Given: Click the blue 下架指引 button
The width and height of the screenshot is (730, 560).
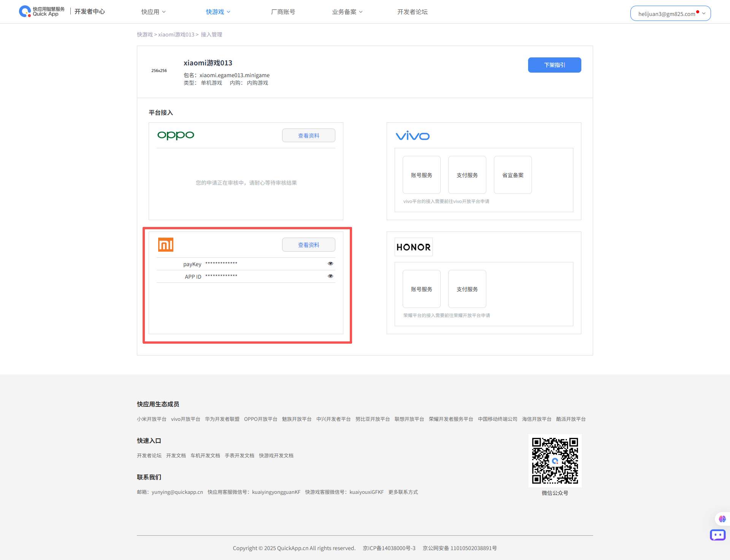Looking at the screenshot, I should tap(554, 65).
